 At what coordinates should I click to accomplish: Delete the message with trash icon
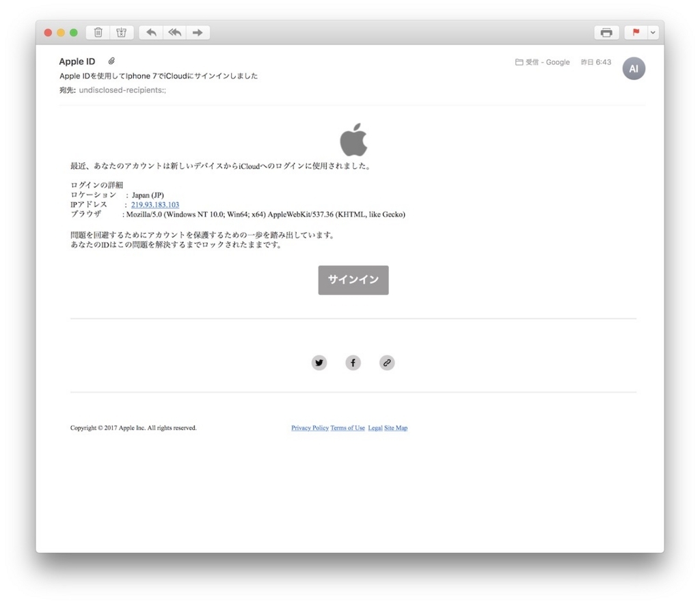[98, 33]
